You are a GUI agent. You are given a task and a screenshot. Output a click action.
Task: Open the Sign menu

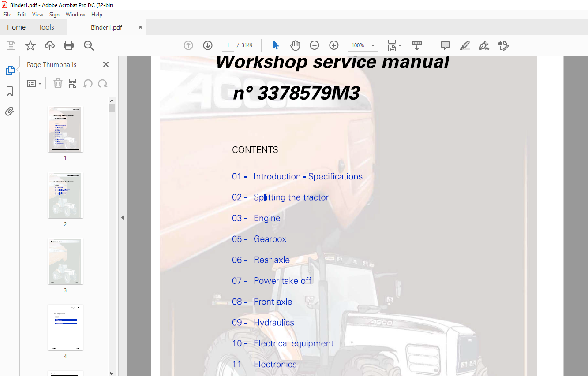coord(54,15)
